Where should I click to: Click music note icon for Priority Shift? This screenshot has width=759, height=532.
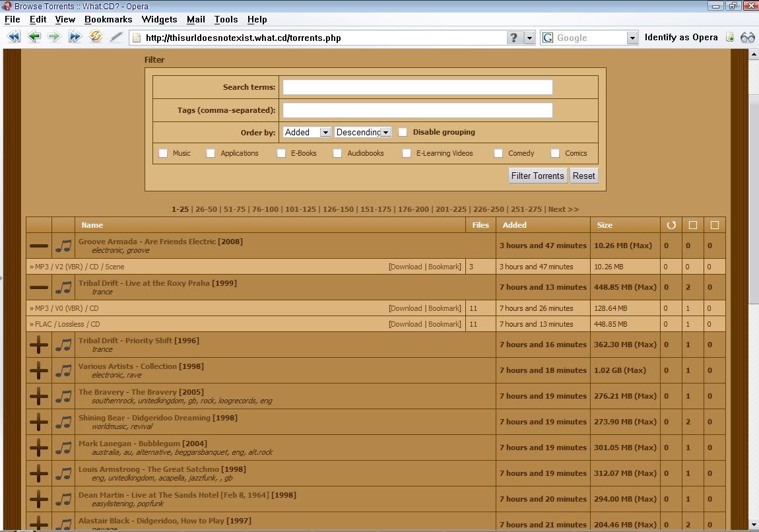pos(63,345)
